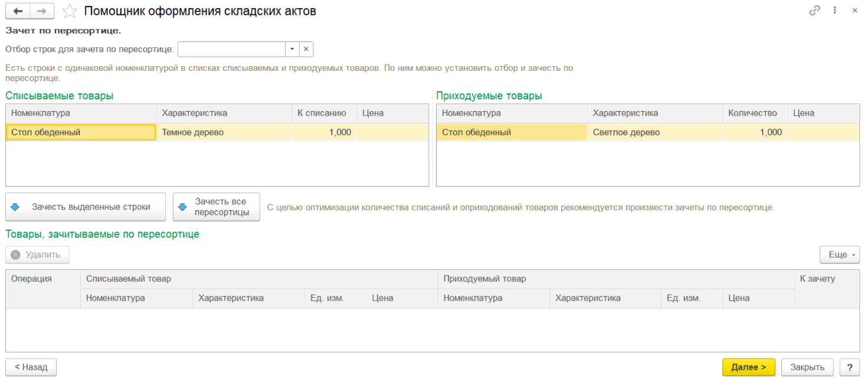Screen dimensions: 868x384
Task: Click the Закрыть button
Action: (x=807, y=367)
